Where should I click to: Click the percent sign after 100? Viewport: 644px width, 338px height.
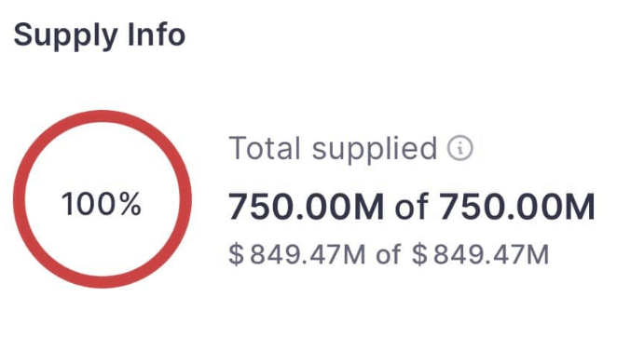[130, 204]
